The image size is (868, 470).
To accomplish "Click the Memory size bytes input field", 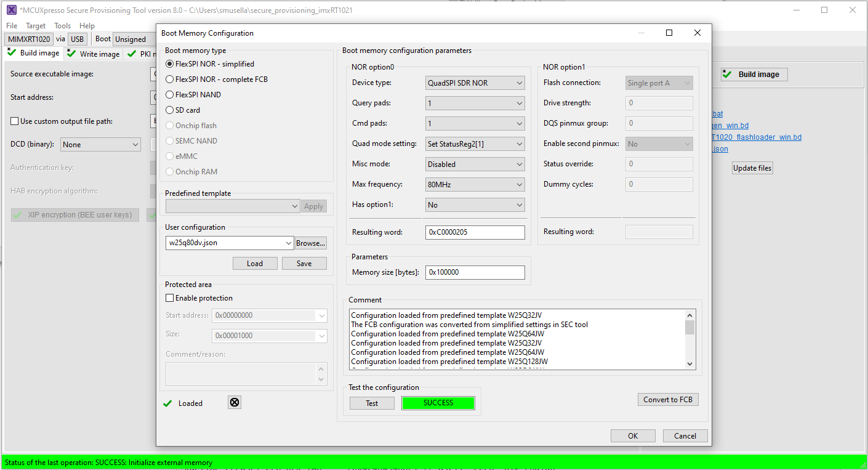I will point(475,272).
